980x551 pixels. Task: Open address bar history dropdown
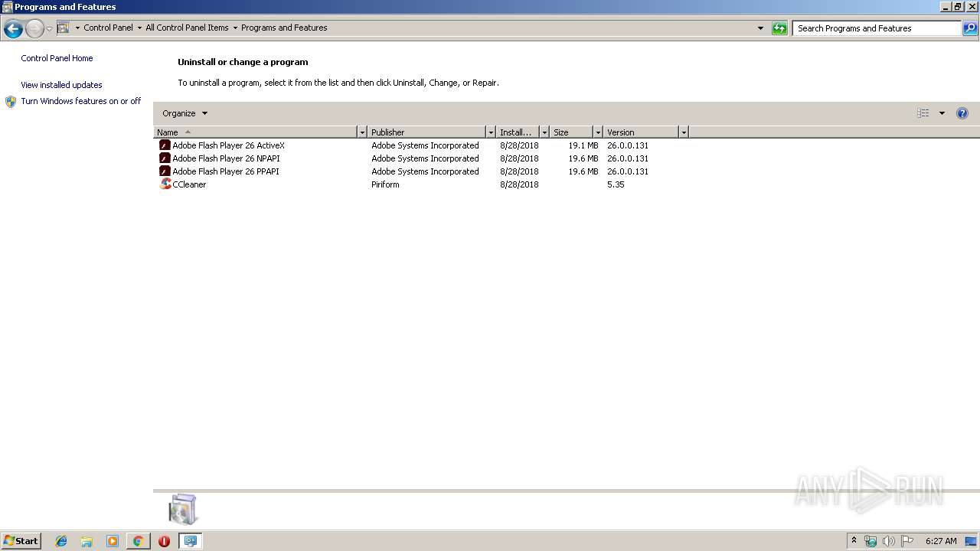click(x=760, y=28)
